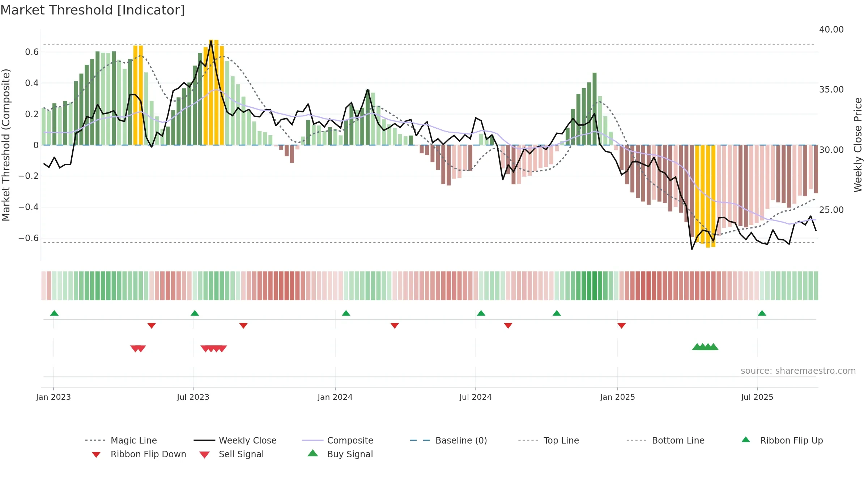Click the Jul 2023 x-axis label
Viewport: 868px width, 488px height.
click(193, 397)
